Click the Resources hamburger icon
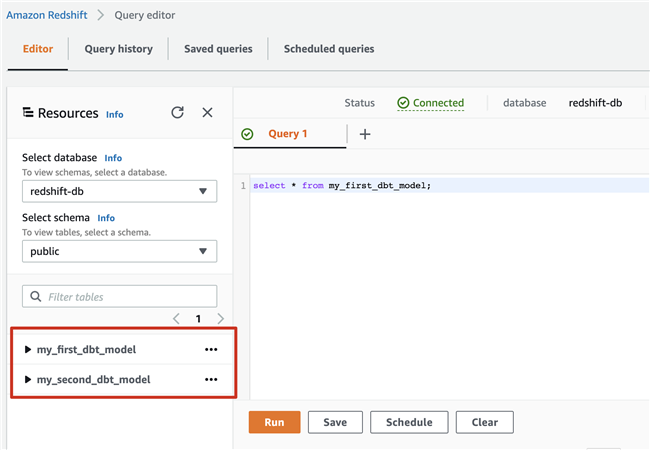Viewport: 650px width, 450px height. (x=28, y=113)
